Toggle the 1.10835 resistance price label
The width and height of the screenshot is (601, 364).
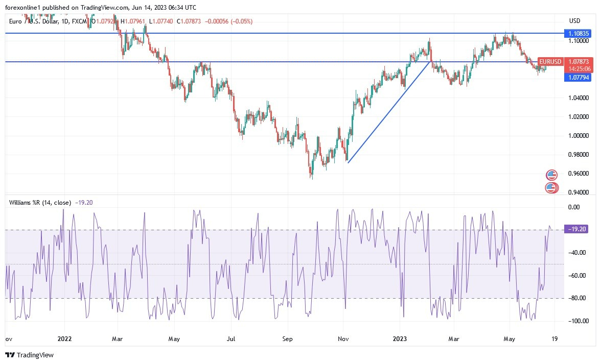pyautogui.click(x=579, y=33)
